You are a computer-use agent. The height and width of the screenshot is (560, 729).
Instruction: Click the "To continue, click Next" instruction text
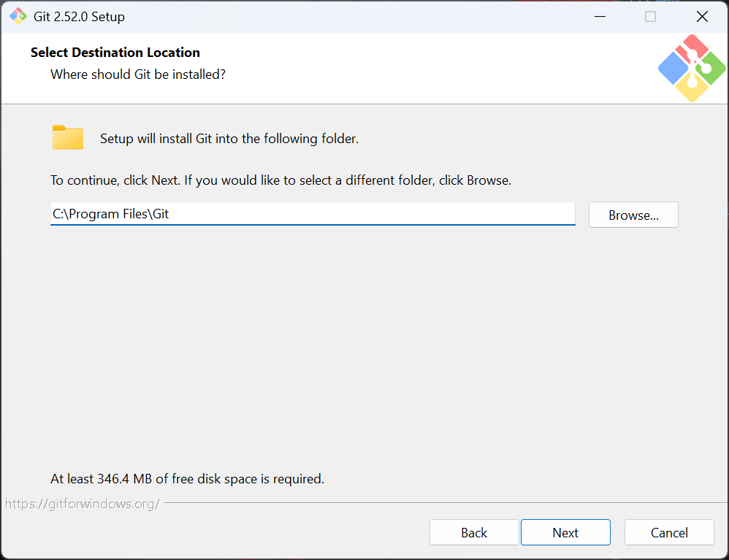(280, 180)
